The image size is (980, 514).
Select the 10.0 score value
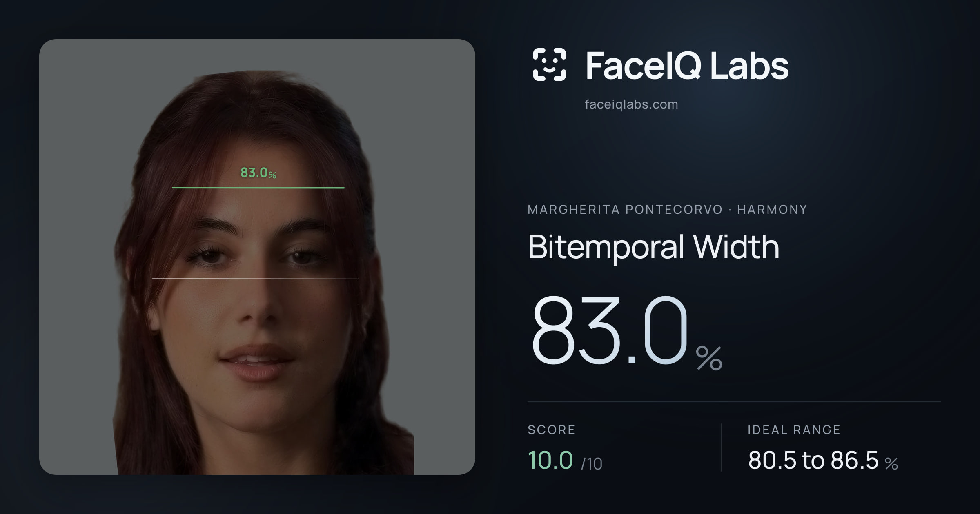pyautogui.click(x=550, y=460)
